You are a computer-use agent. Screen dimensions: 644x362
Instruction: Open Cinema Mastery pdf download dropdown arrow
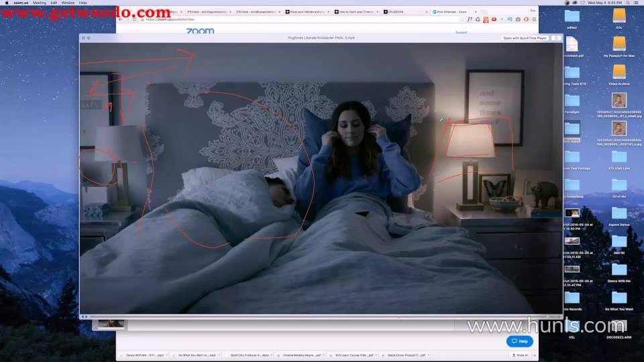323,355
